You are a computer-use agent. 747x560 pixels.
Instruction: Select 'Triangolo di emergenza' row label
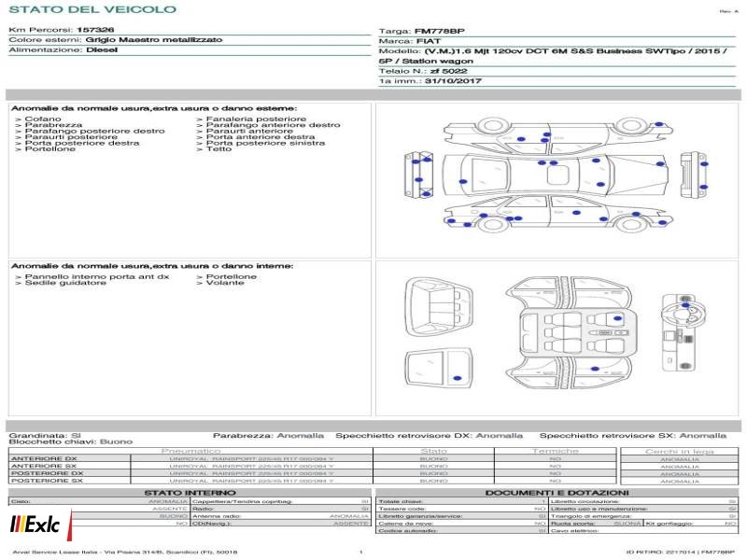[x=591, y=516]
